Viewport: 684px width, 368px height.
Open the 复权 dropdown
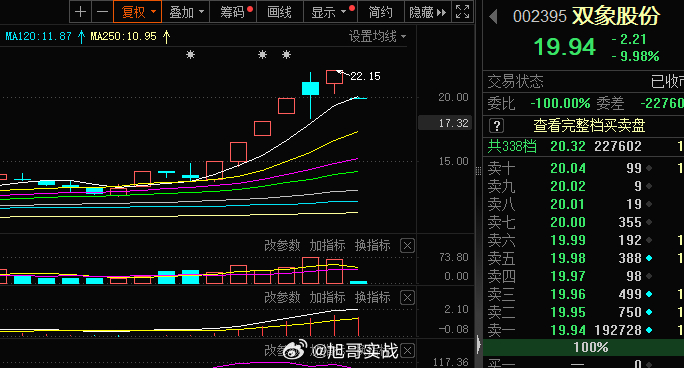pyautogui.click(x=137, y=12)
